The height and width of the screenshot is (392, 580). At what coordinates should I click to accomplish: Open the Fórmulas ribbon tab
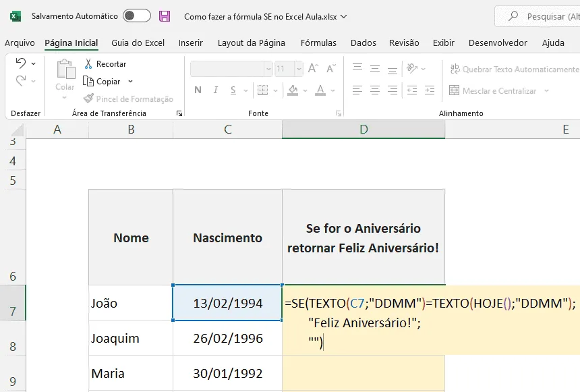coord(318,43)
